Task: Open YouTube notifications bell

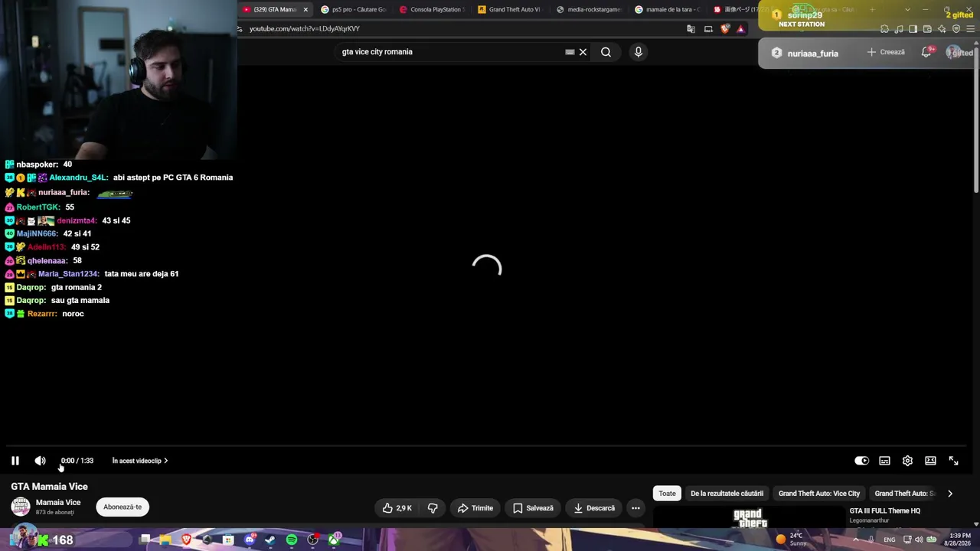Action: pyautogui.click(x=926, y=52)
